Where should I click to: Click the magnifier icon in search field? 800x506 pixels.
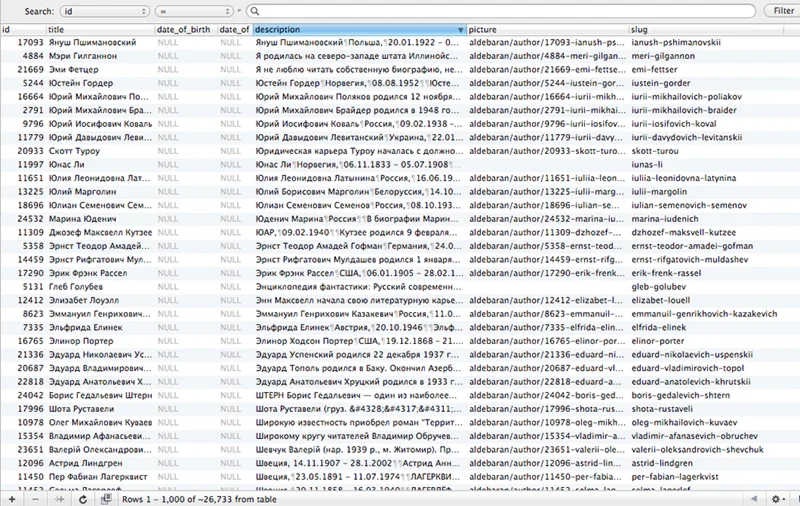click(255, 11)
